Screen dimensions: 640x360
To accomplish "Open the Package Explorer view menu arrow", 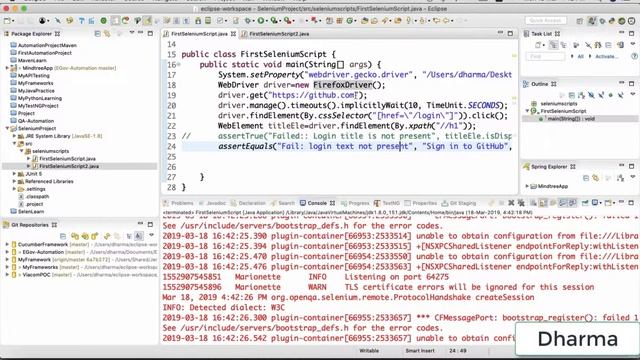I will (131, 33).
